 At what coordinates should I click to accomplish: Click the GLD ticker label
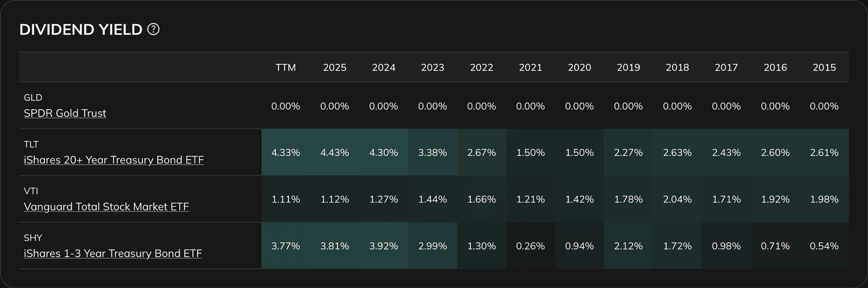[x=32, y=97]
